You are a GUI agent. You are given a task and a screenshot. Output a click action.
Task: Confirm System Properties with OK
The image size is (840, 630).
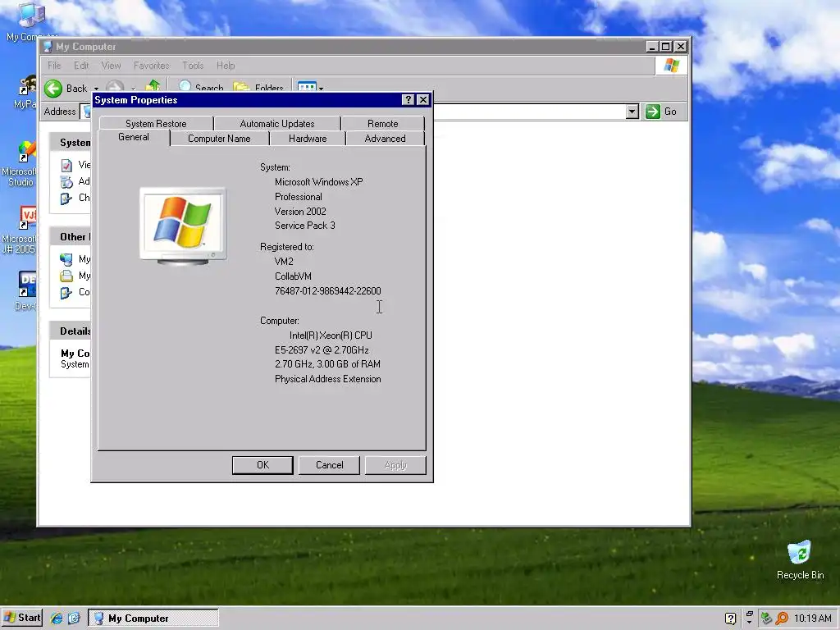coord(262,465)
